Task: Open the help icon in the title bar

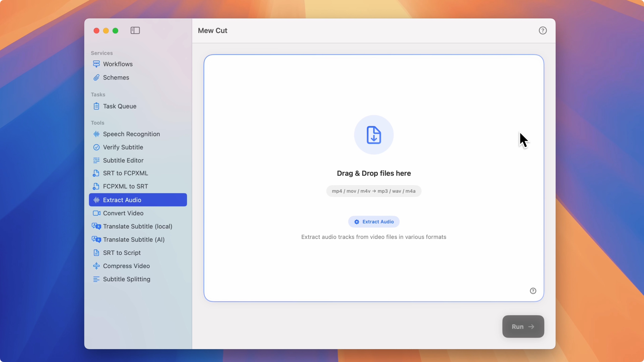Action: pyautogui.click(x=543, y=30)
